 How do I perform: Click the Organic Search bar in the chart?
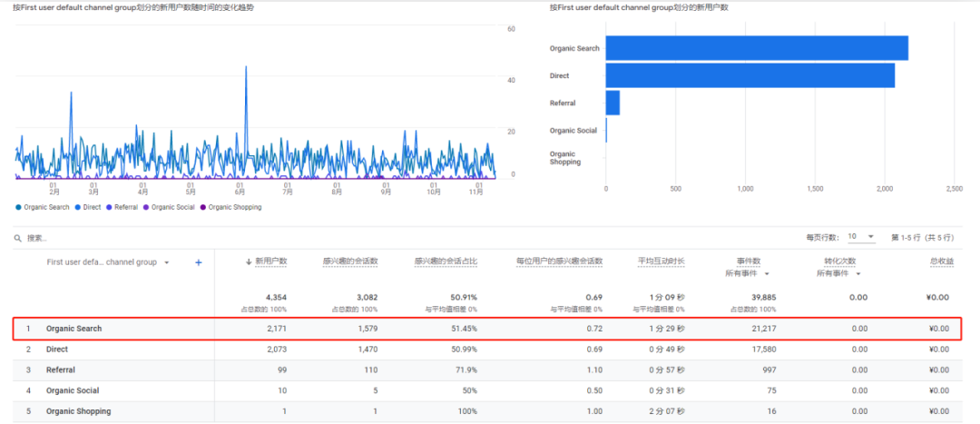tap(756, 48)
